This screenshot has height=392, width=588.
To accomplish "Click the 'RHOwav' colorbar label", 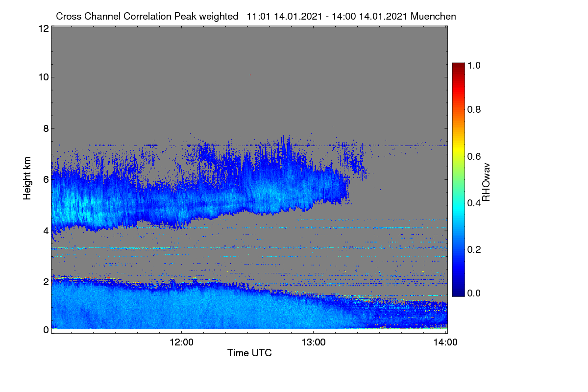I will pos(486,182).
